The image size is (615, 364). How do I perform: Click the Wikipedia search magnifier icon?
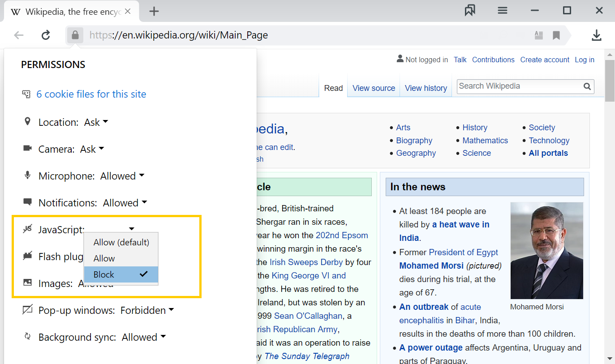tap(587, 86)
